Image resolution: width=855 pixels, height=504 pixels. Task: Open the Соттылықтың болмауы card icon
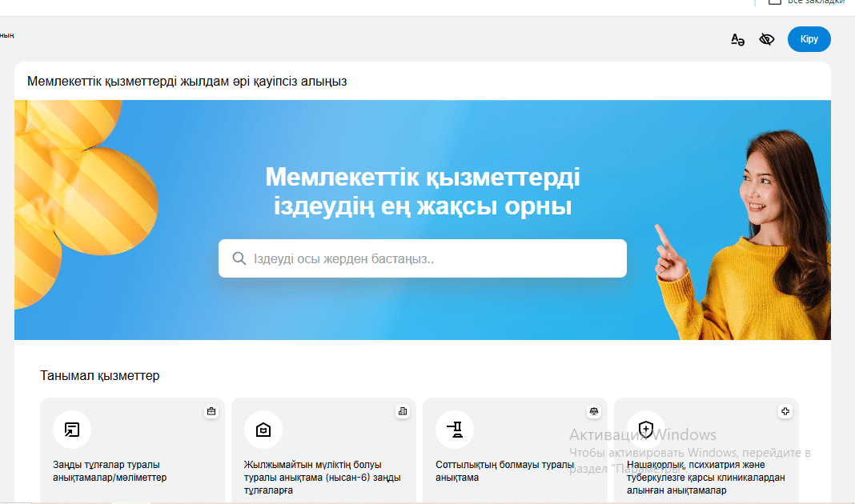coord(455,430)
